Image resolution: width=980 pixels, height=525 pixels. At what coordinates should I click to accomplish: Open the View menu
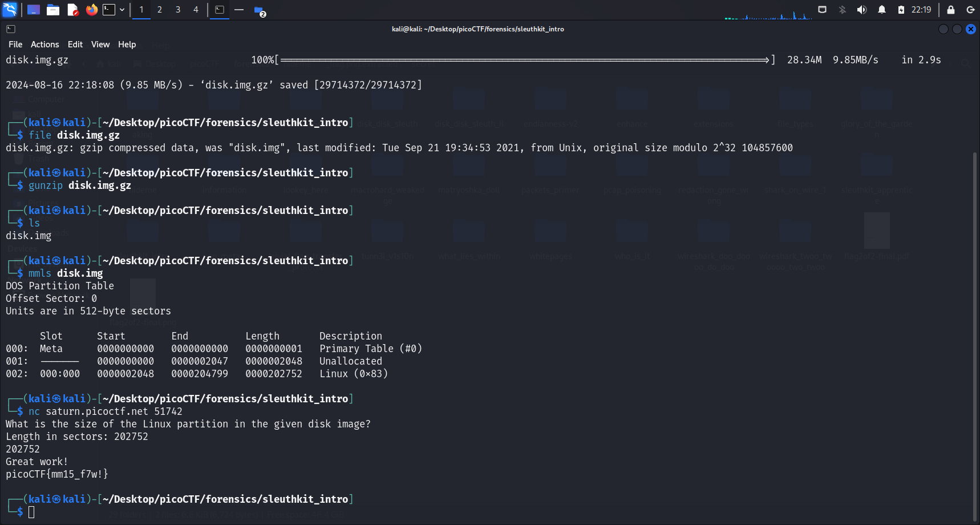click(x=100, y=45)
